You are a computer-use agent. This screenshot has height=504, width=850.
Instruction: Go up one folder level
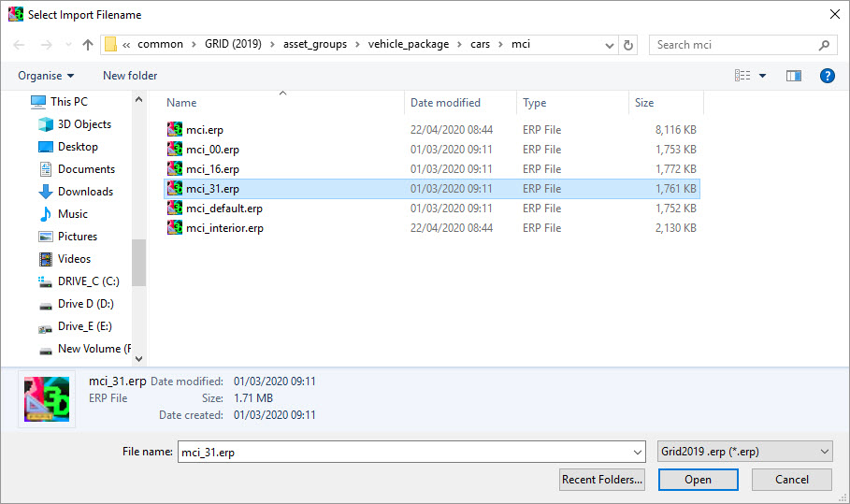pos(88,45)
